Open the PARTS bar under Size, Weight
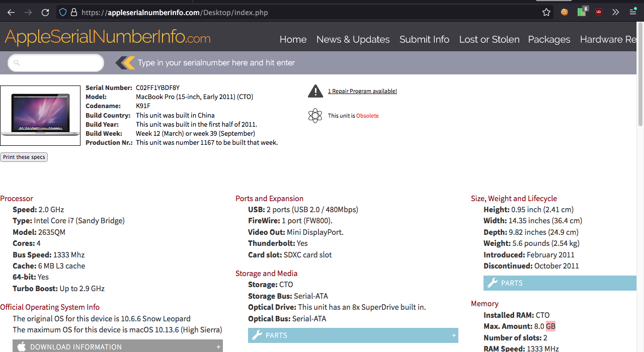644x352 pixels. (559, 283)
